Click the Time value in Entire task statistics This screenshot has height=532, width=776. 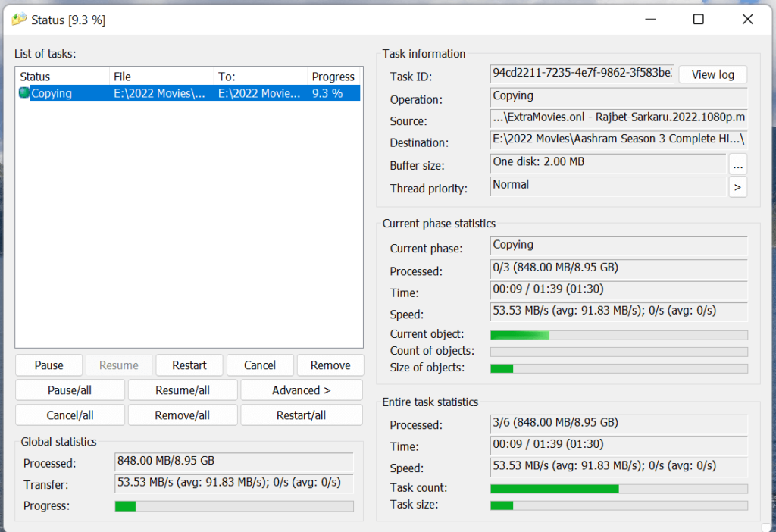click(618, 445)
